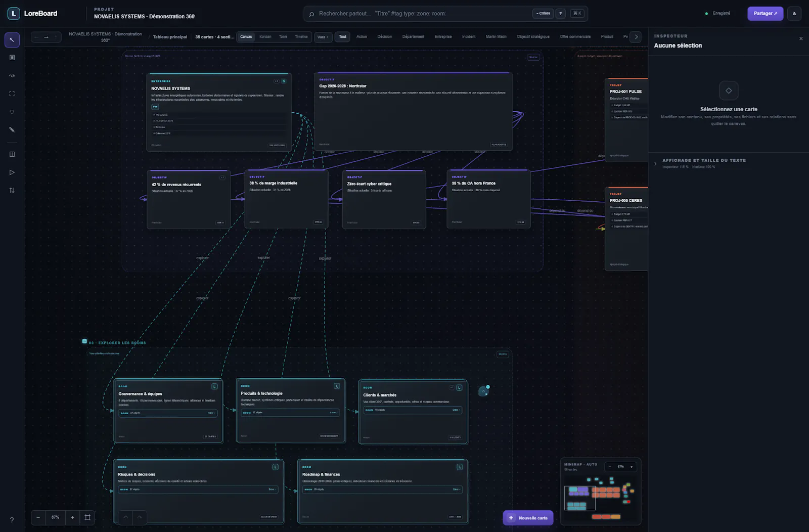Switch to Timeline view tab
This screenshot has height=532, width=809.
301,37
